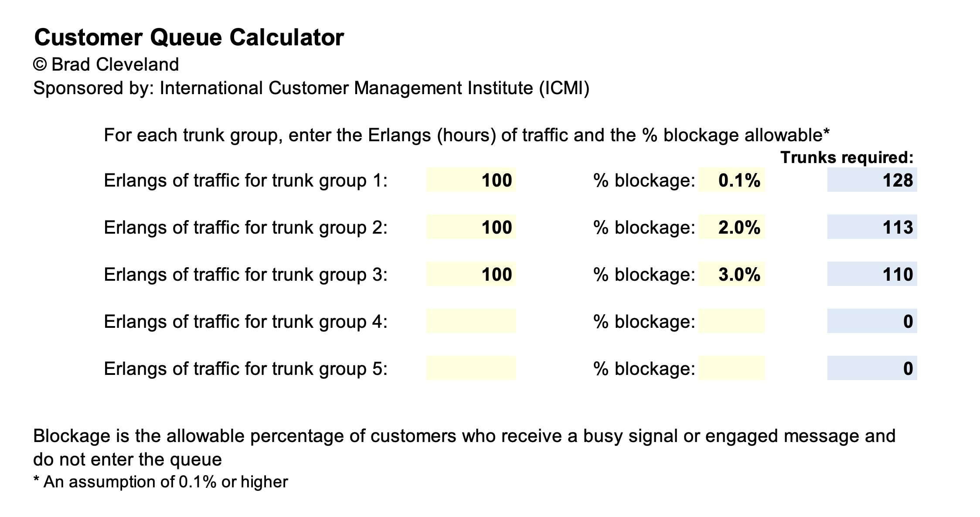The width and height of the screenshot is (980, 517).
Task: Select the trunks required result for group 5
Action: [872, 368]
